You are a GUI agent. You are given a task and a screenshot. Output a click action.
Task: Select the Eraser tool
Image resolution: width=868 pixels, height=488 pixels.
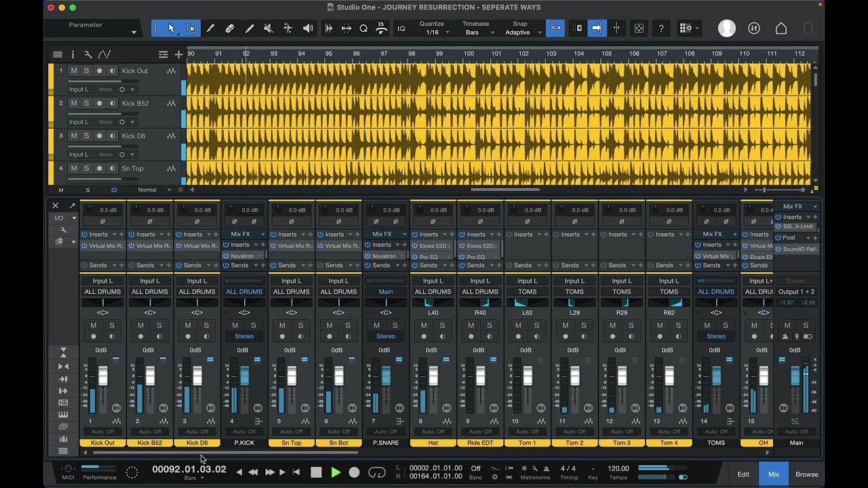pos(230,28)
